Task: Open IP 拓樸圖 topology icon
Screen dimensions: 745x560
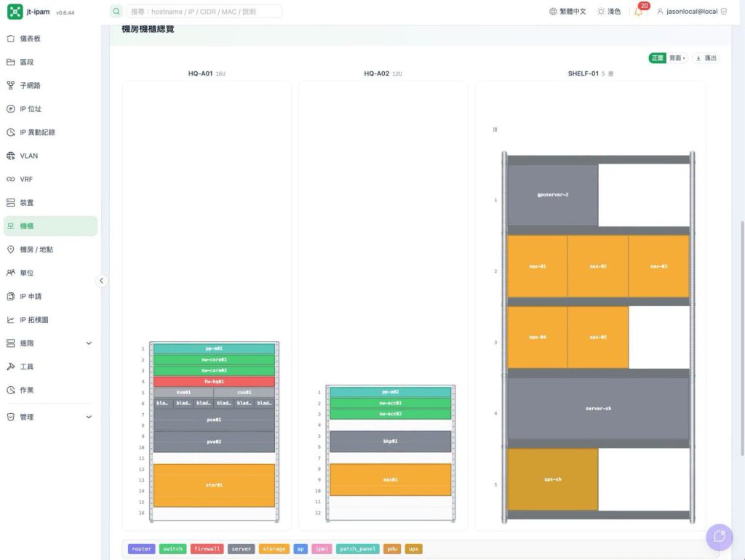Action: (11, 320)
